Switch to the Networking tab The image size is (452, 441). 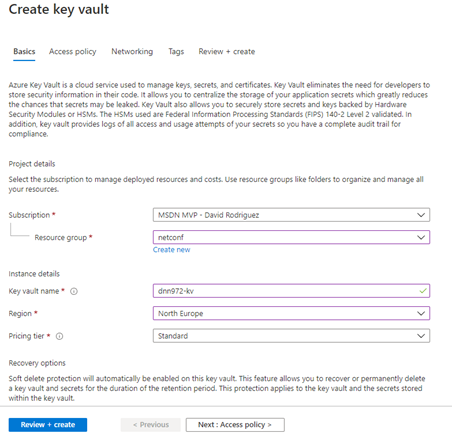click(132, 52)
